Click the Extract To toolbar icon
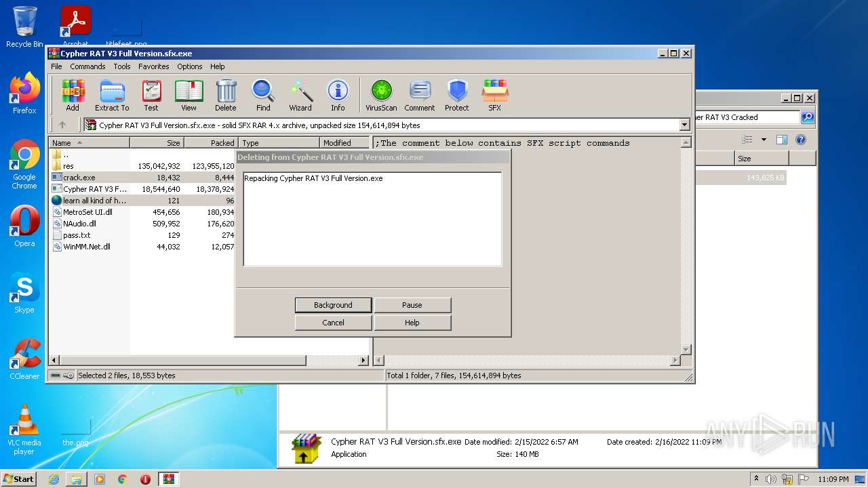Screen dimensions: 868x488 point(112,95)
